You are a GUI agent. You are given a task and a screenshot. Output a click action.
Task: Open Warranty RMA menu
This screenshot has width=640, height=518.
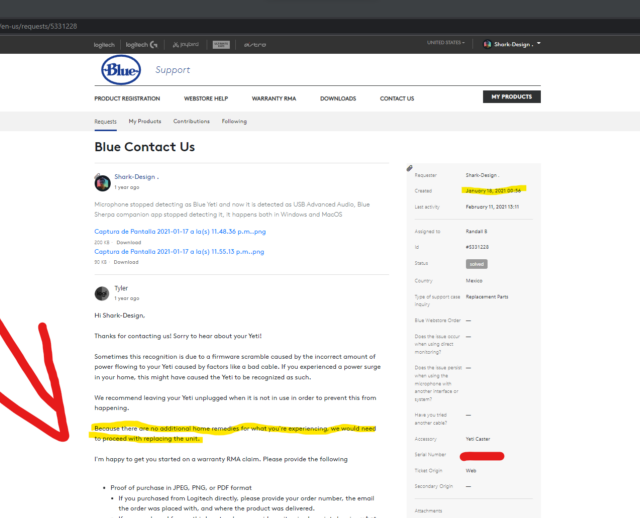(273, 98)
